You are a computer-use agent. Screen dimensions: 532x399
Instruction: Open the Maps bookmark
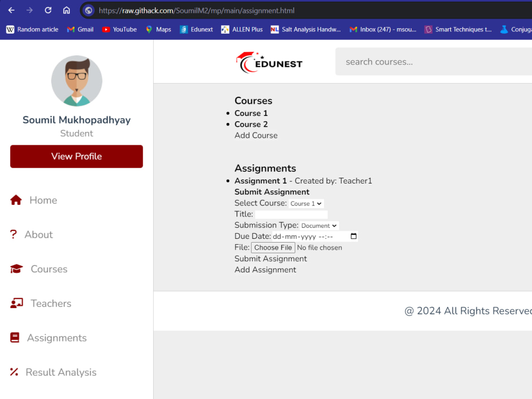coord(159,29)
